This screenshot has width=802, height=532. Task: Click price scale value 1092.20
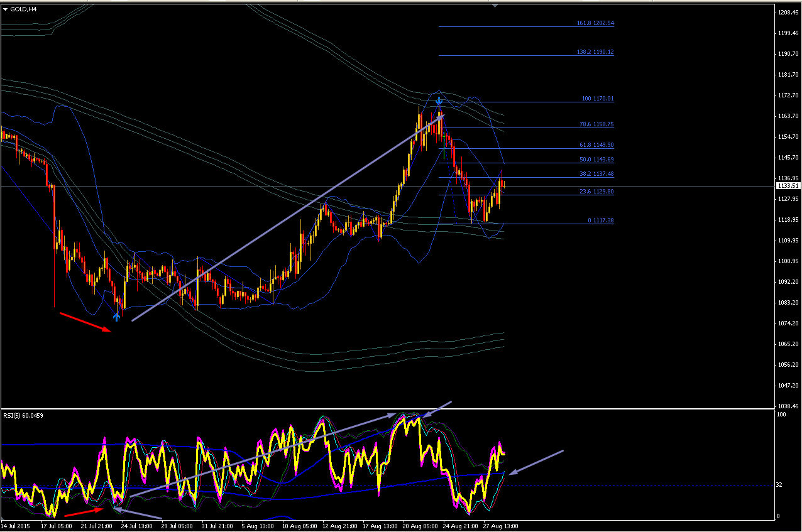click(x=788, y=282)
